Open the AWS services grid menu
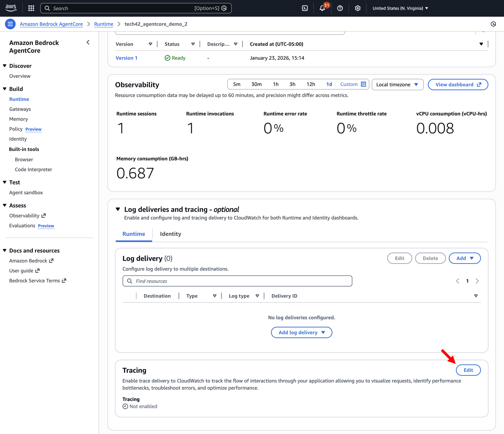The image size is (504, 434). [x=31, y=8]
